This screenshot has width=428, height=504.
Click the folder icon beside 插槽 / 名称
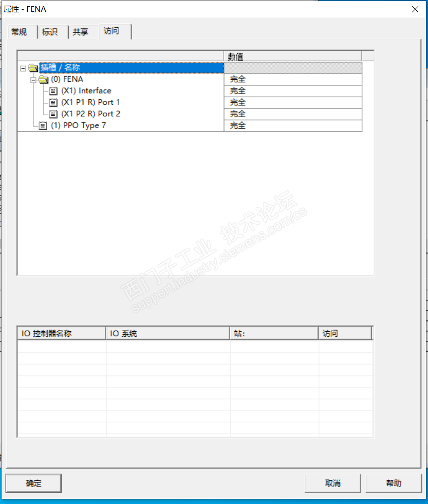[33, 68]
